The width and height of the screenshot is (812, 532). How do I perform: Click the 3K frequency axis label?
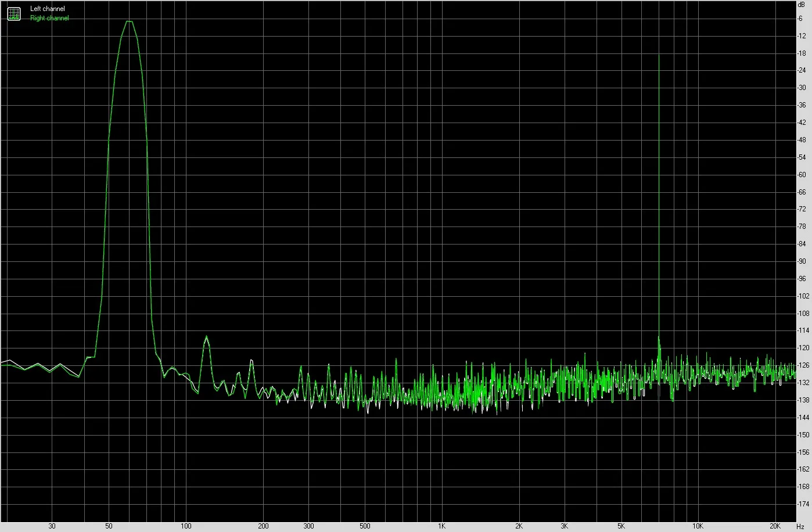tap(564, 526)
